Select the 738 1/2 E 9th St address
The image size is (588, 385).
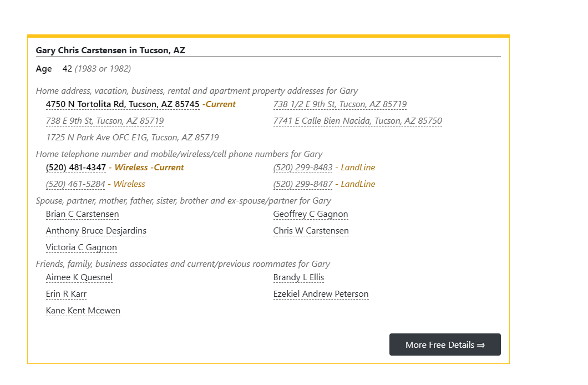(339, 104)
